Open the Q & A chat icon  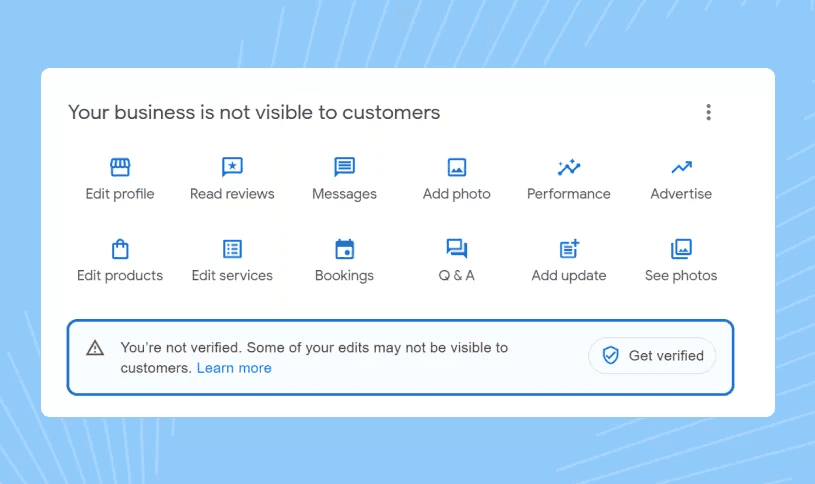(457, 249)
